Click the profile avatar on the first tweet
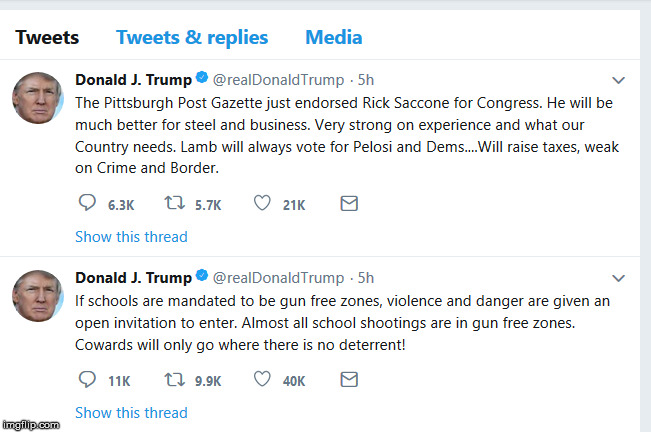The image size is (651, 432). point(39,99)
